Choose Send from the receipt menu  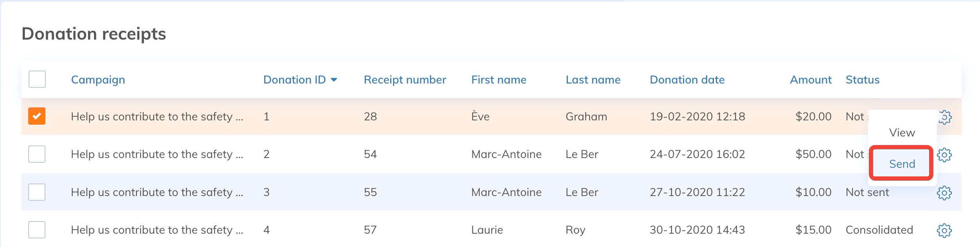point(902,163)
